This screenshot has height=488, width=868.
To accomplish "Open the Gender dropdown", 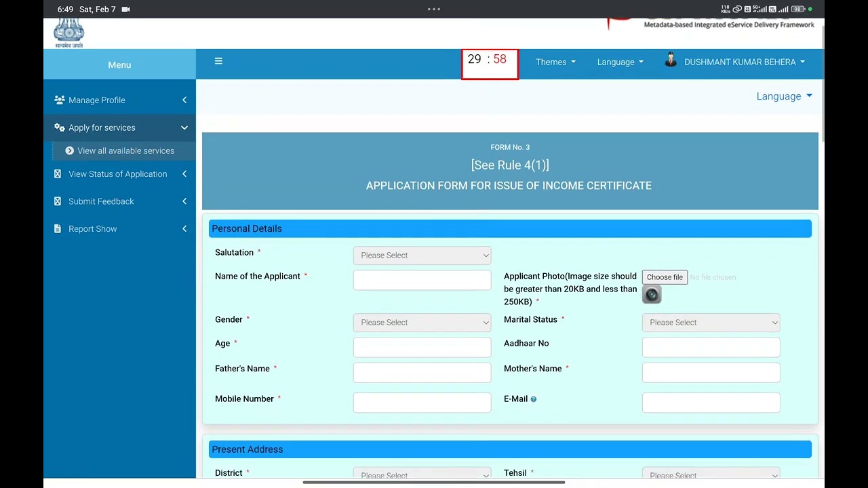I will pyautogui.click(x=422, y=323).
